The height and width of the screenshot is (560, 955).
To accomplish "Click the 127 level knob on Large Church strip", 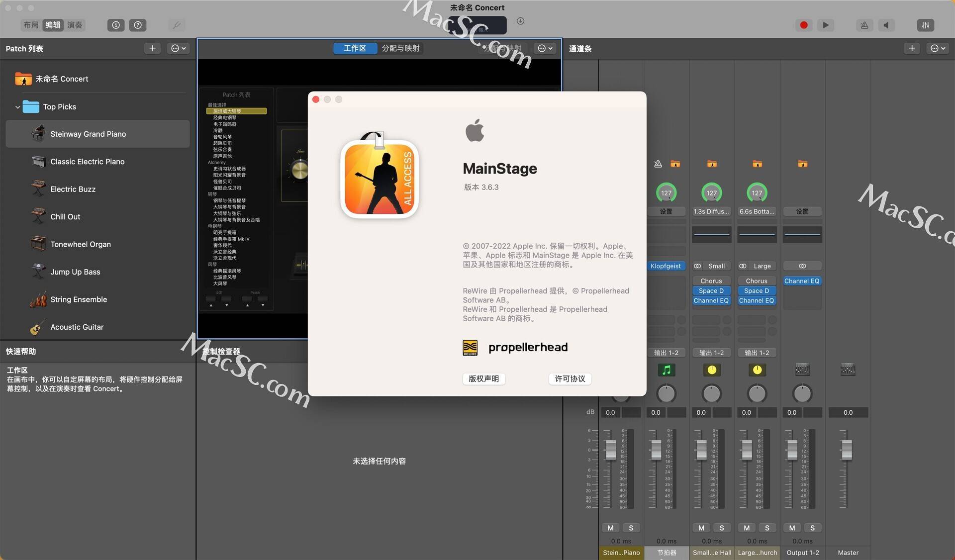I will [x=757, y=193].
